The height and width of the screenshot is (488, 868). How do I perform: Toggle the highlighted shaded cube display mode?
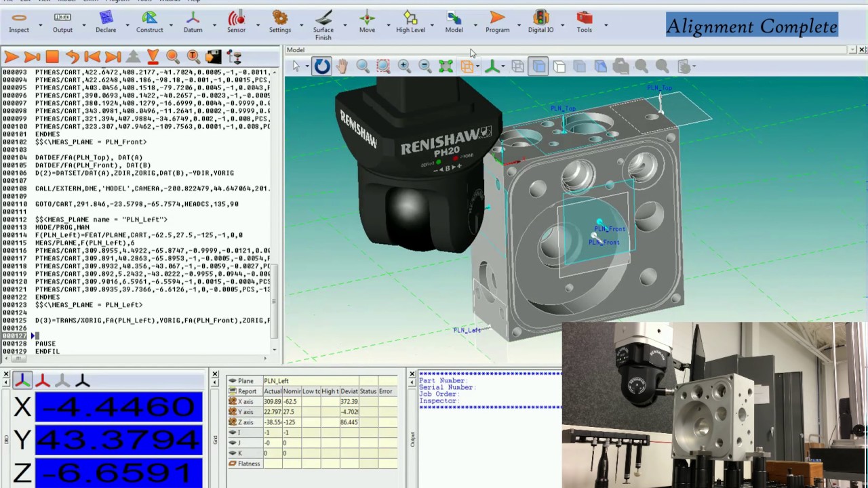click(538, 66)
